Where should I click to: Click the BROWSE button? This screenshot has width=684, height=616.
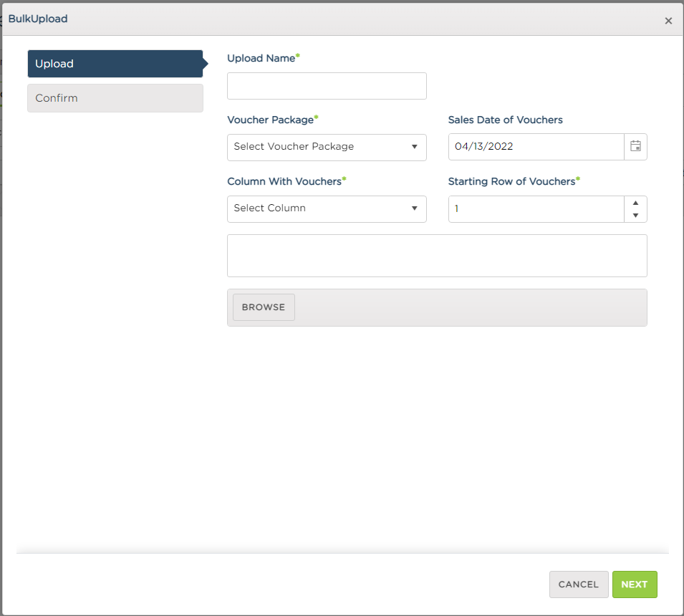pos(264,307)
